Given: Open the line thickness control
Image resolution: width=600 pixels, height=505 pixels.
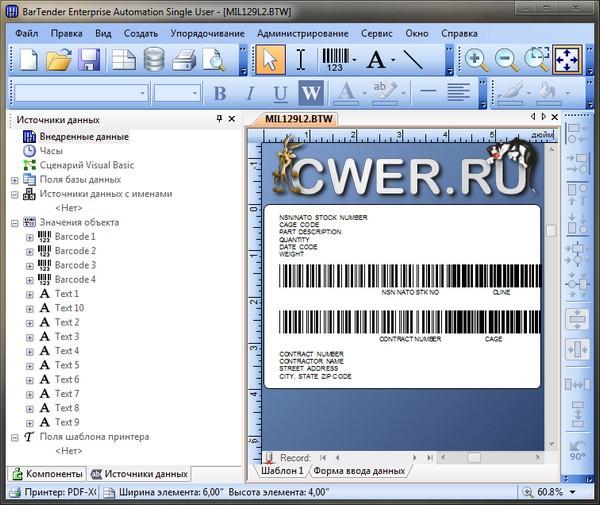Looking at the screenshot, I should [428, 91].
